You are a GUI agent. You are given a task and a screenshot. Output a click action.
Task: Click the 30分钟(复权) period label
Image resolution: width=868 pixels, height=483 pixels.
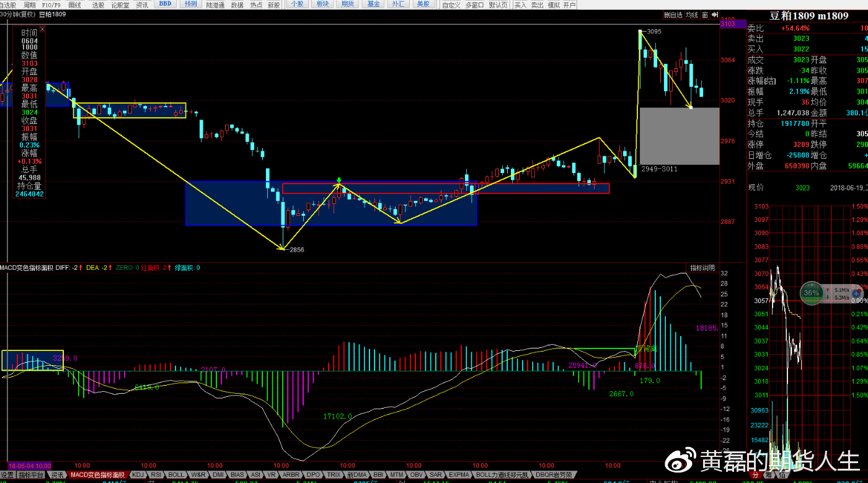tap(17, 14)
